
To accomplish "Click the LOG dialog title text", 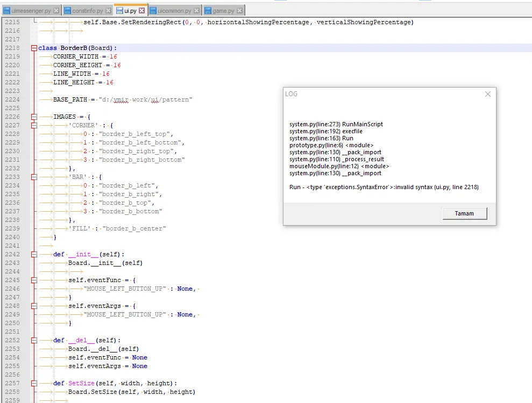I will [291, 94].
